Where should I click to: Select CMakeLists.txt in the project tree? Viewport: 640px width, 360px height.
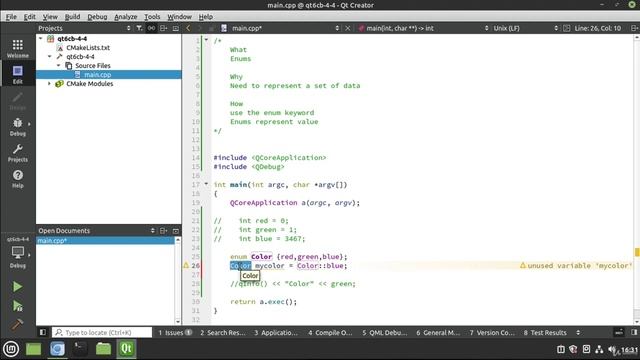[88, 47]
